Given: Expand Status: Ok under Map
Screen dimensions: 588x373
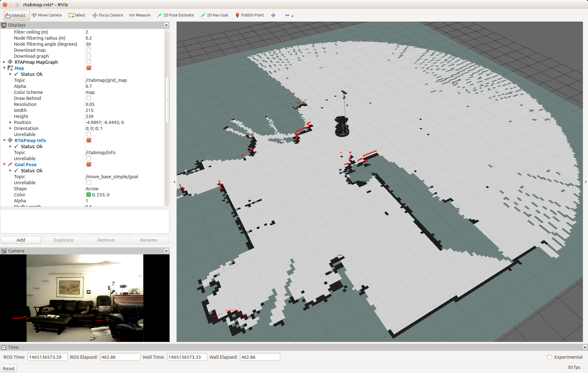Looking at the screenshot, I should coord(10,74).
